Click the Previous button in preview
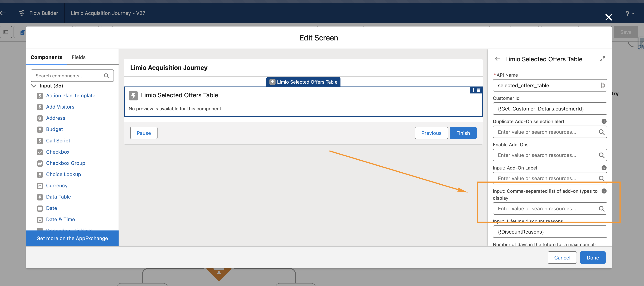644x286 pixels. tap(431, 133)
